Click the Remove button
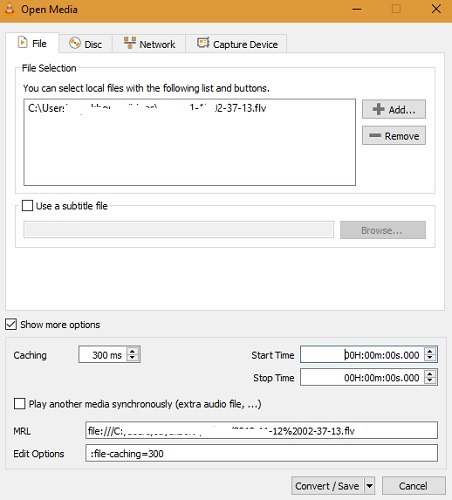The height and width of the screenshot is (500, 452). pos(394,135)
